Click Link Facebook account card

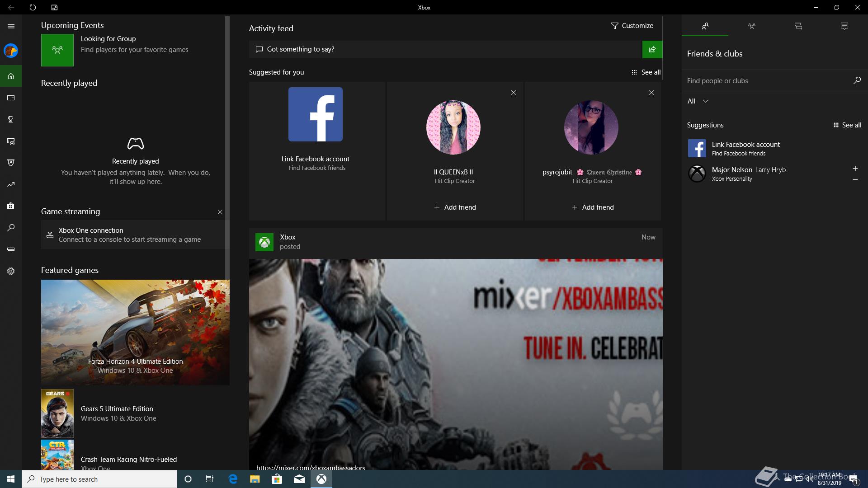coord(317,151)
